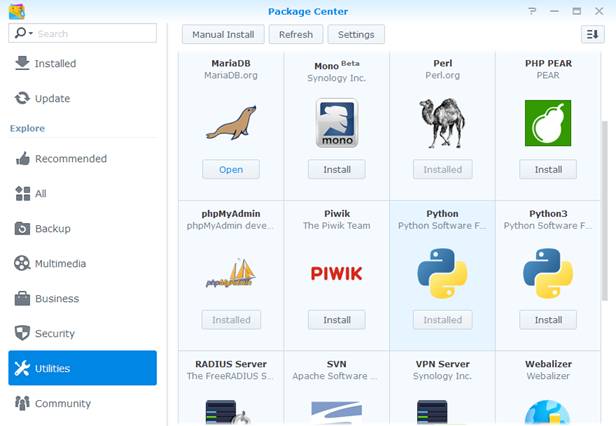Click the package list vertical scrollbar

pos(605,211)
